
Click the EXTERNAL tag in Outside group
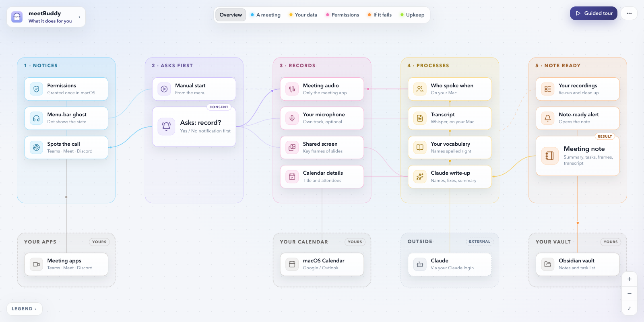[479, 242]
